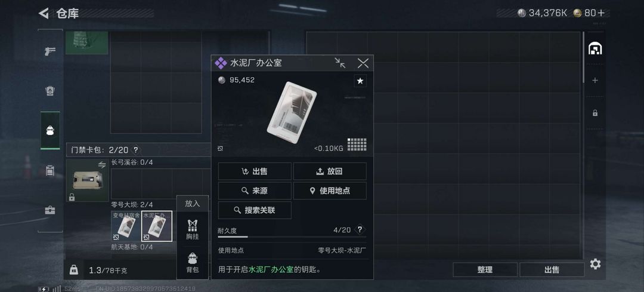
Task: Click the 出售 button in item panel
Action: [255, 171]
